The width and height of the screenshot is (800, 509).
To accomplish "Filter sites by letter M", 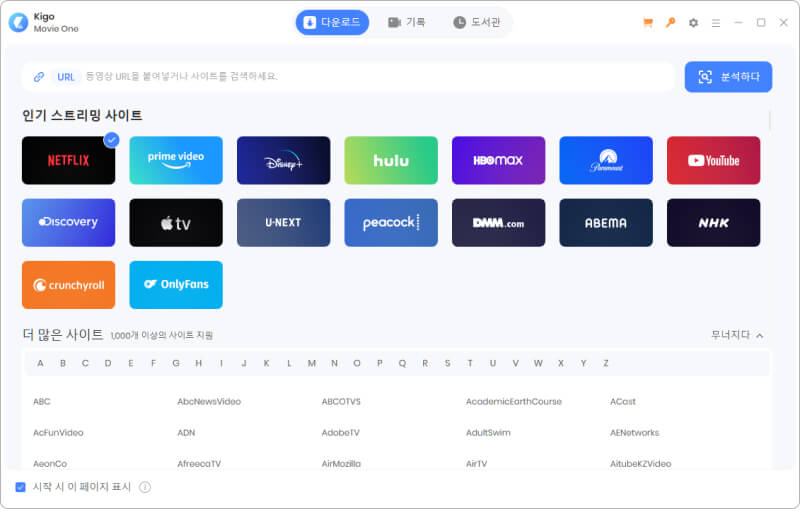I will (x=312, y=363).
